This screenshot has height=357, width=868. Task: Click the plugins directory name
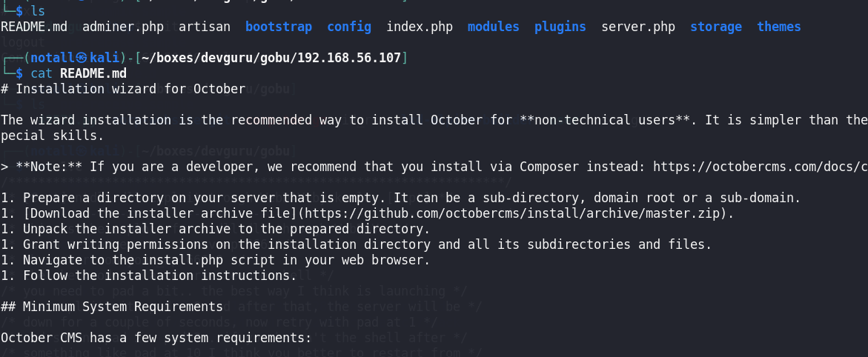coord(560,27)
